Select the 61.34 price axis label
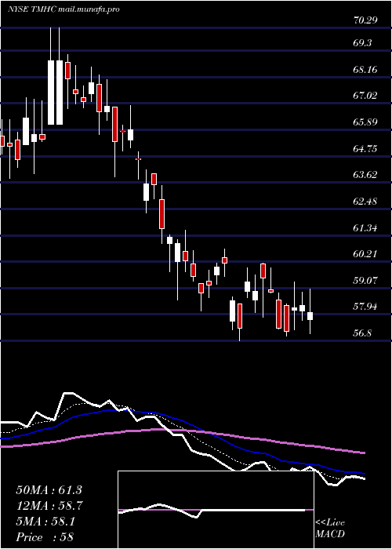 click(x=365, y=228)
